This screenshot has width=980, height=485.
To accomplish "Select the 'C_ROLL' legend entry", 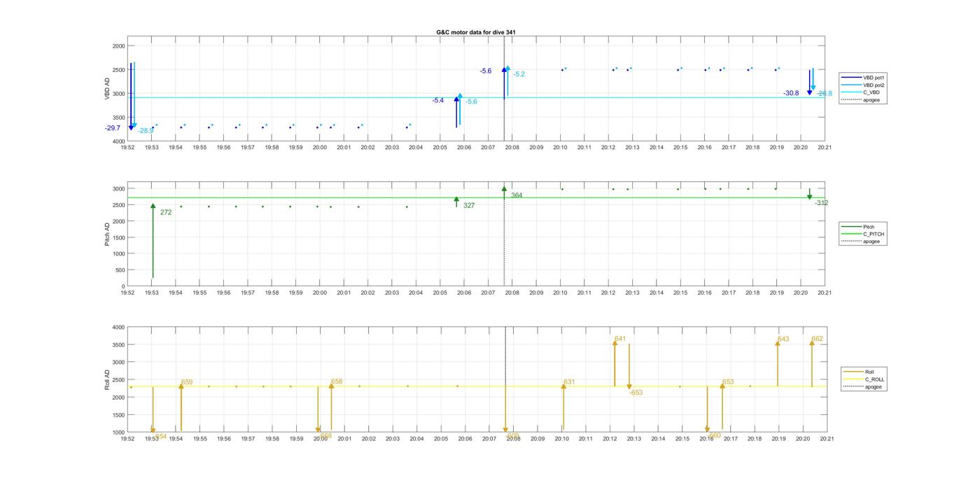I will click(x=875, y=379).
